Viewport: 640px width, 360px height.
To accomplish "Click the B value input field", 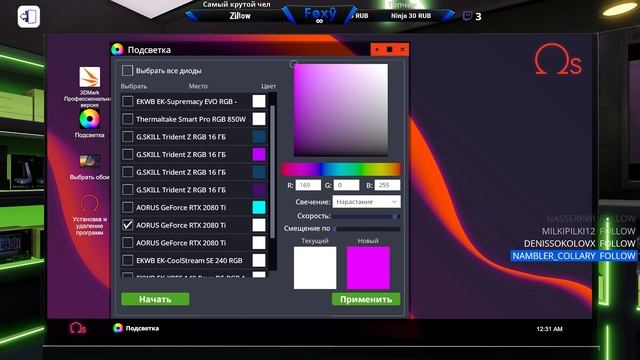I will coord(387,185).
